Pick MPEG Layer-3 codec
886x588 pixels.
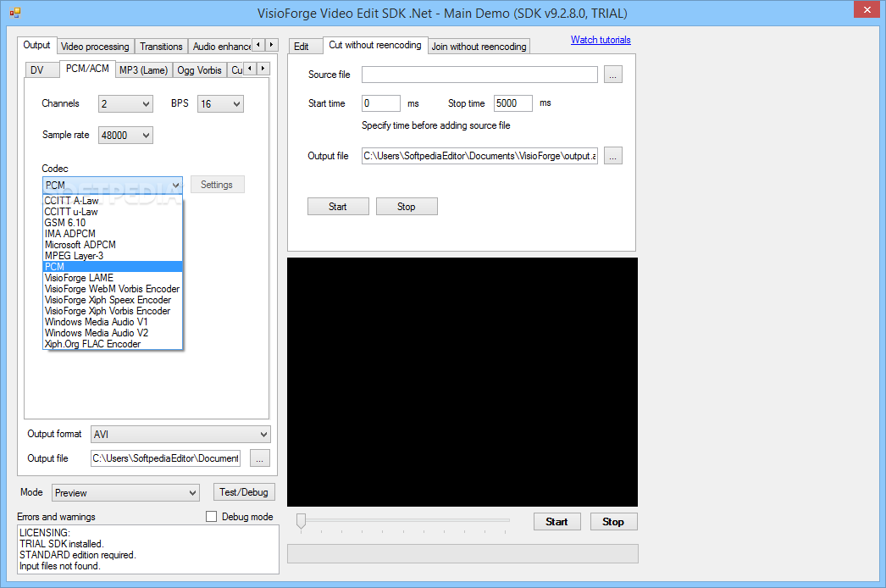point(113,256)
